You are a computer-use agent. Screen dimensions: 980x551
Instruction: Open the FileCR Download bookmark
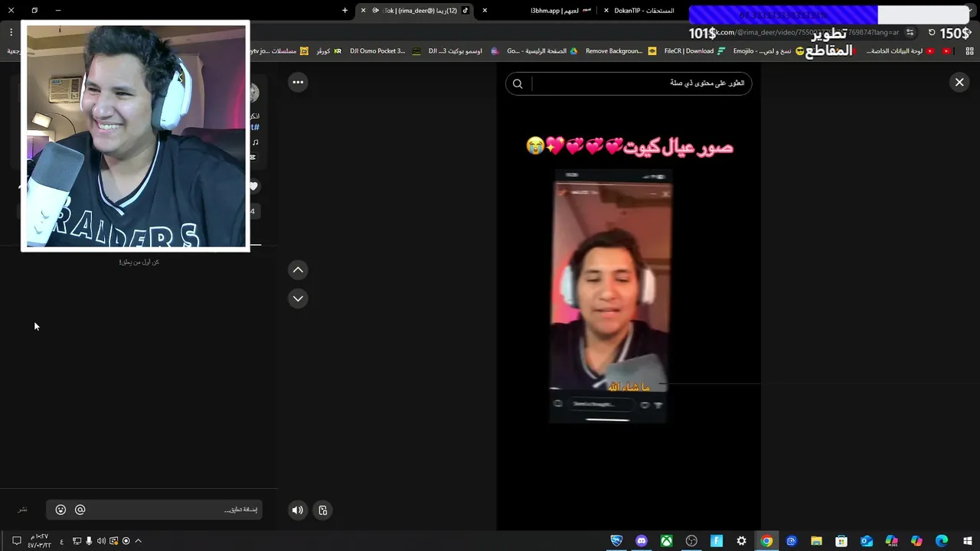click(x=694, y=51)
